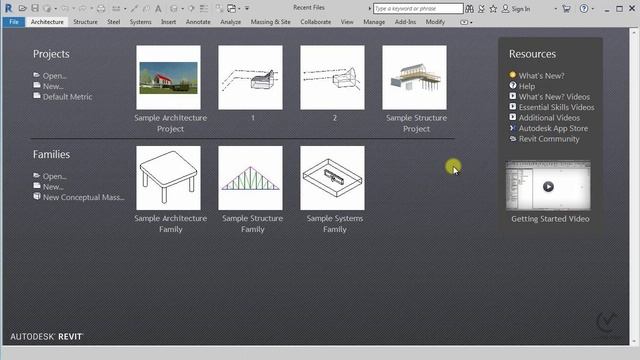
Task: Click the Revit application logo icon
Action: pyautogui.click(x=8, y=8)
